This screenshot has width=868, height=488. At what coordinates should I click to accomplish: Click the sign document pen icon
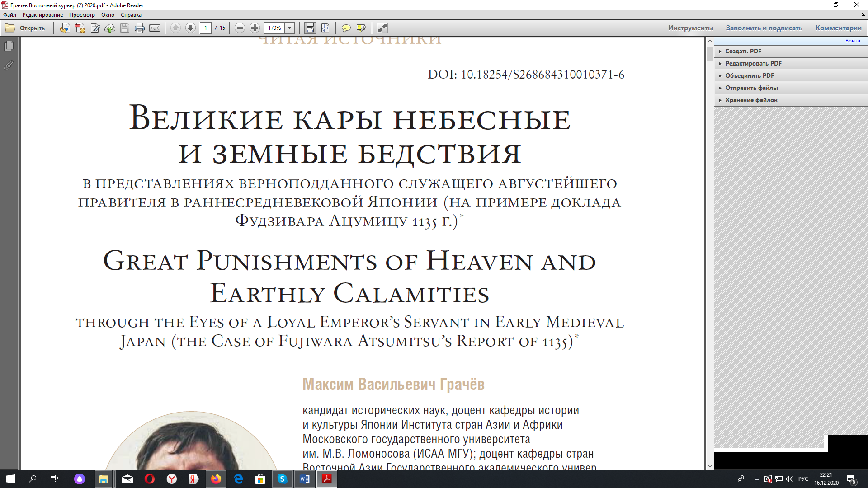(x=95, y=28)
